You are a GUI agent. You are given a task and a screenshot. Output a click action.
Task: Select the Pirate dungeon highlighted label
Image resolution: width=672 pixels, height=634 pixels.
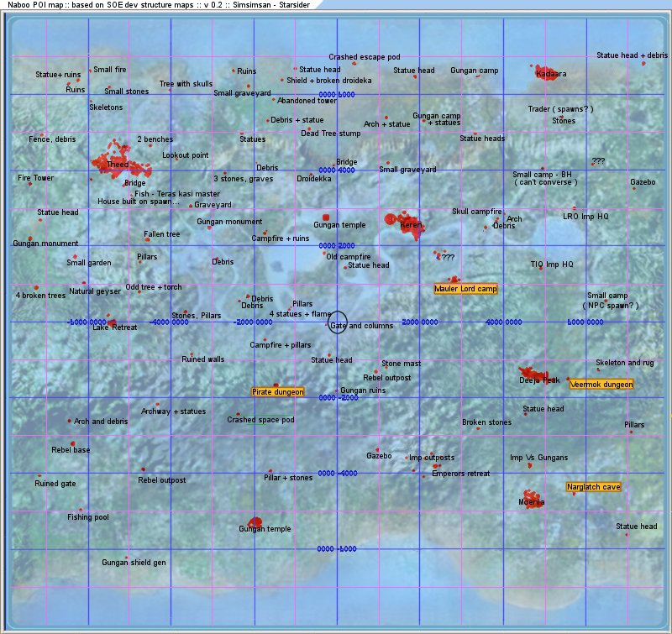tap(278, 392)
